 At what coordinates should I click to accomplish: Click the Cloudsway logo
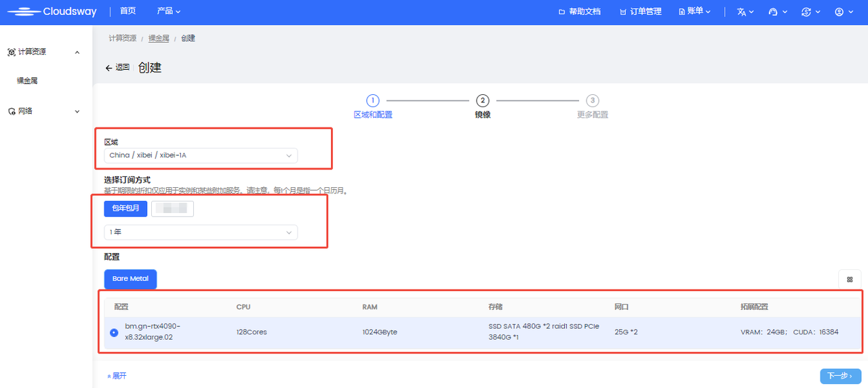pyautogui.click(x=52, y=12)
